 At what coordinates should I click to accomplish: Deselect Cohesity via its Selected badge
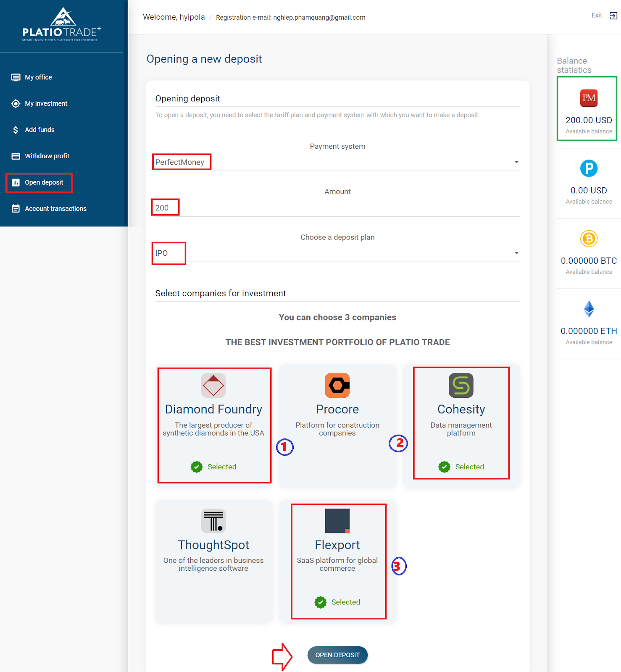click(461, 467)
